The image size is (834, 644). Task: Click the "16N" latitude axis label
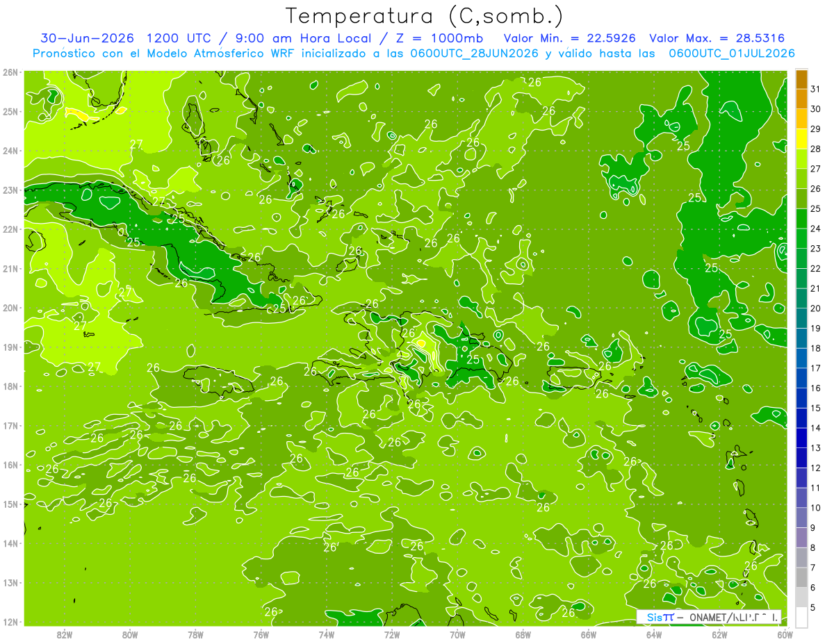click(x=10, y=465)
